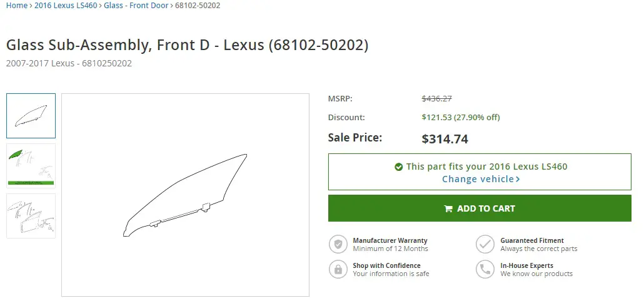Click the In-House Experts phone icon
The width and height of the screenshot is (644, 303).
coord(485,269)
